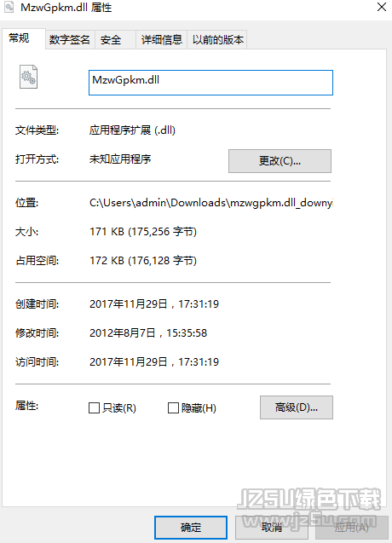Enable the 只读(R) read-only checkbox
Image resolution: width=392 pixels, height=543 pixels.
coord(95,408)
